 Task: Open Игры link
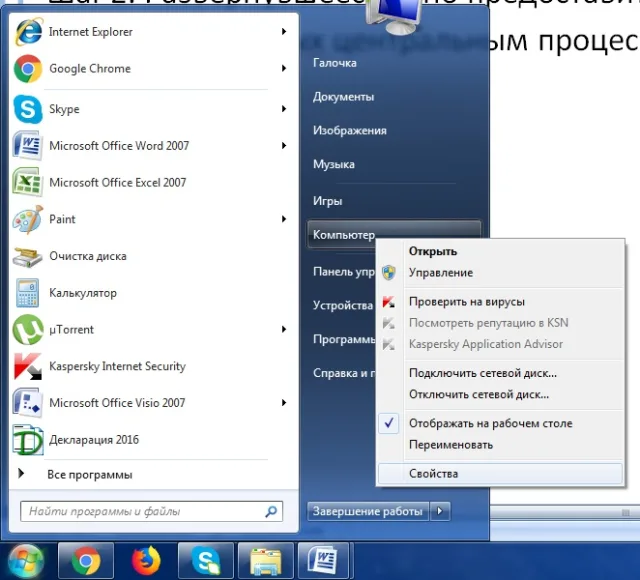pyautogui.click(x=327, y=201)
